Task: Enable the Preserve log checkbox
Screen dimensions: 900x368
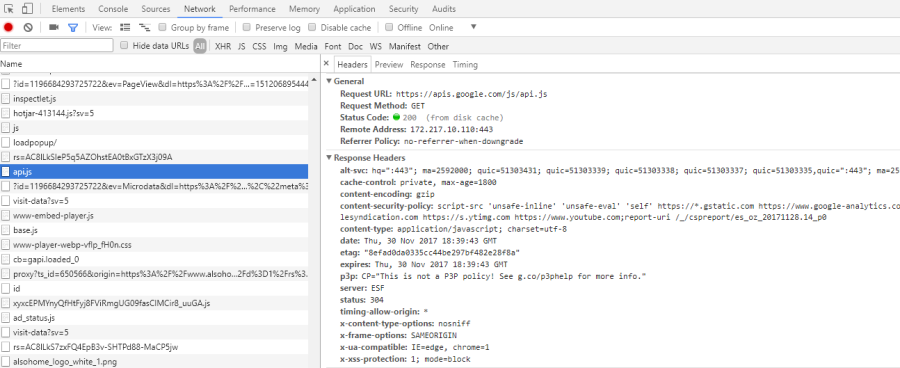Action: click(x=247, y=27)
